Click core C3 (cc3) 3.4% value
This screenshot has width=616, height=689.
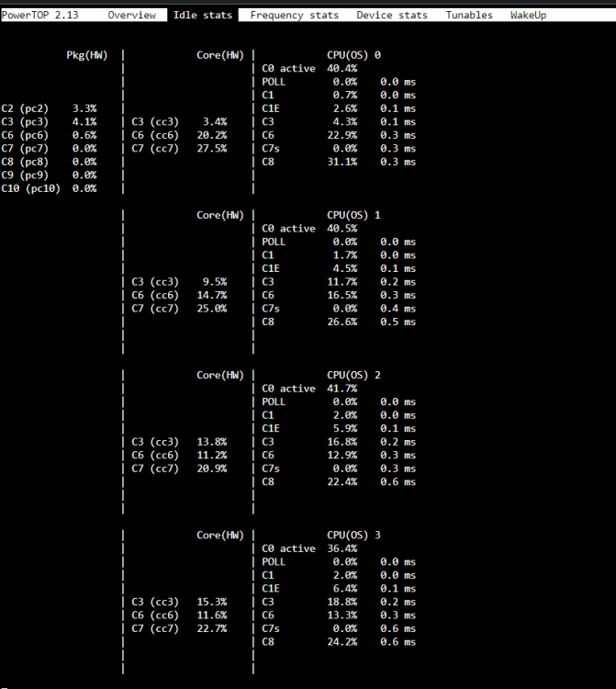(215, 121)
